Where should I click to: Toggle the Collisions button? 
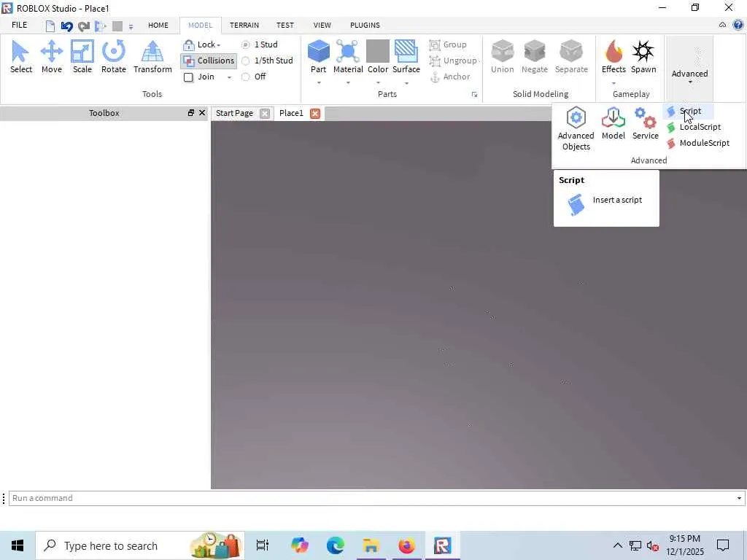209,61
